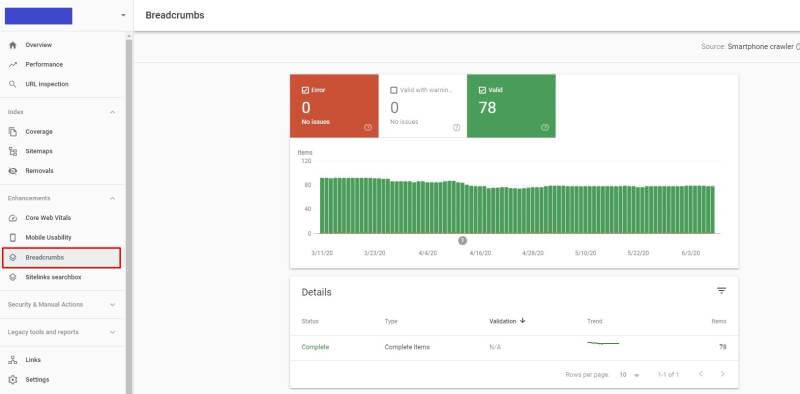Image resolution: width=800 pixels, height=394 pixels.
Task: Click the Removals eye-slash icon
Action: pos(13,171)
